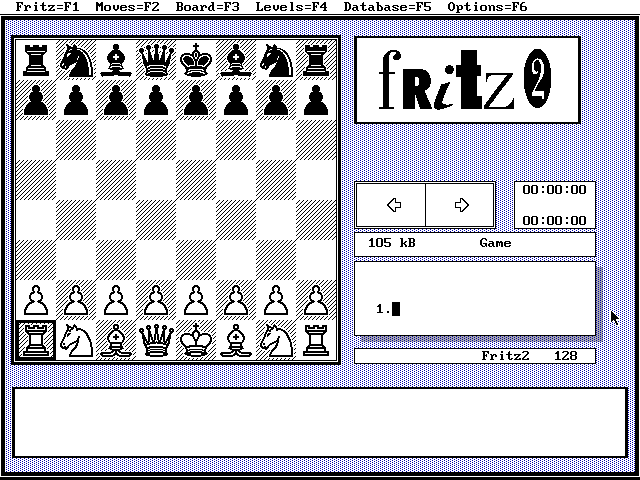Click the empty f3 square

(236, 260)
